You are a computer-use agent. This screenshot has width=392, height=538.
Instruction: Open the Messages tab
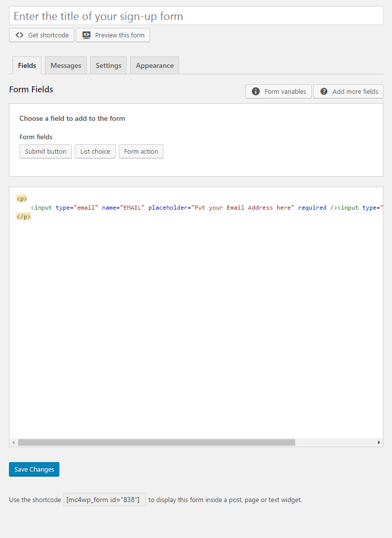(66, 65)
